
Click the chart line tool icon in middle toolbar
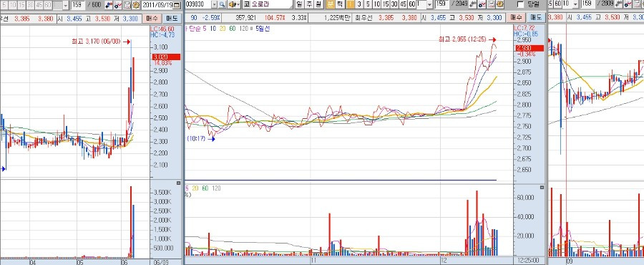coord(483,5)
